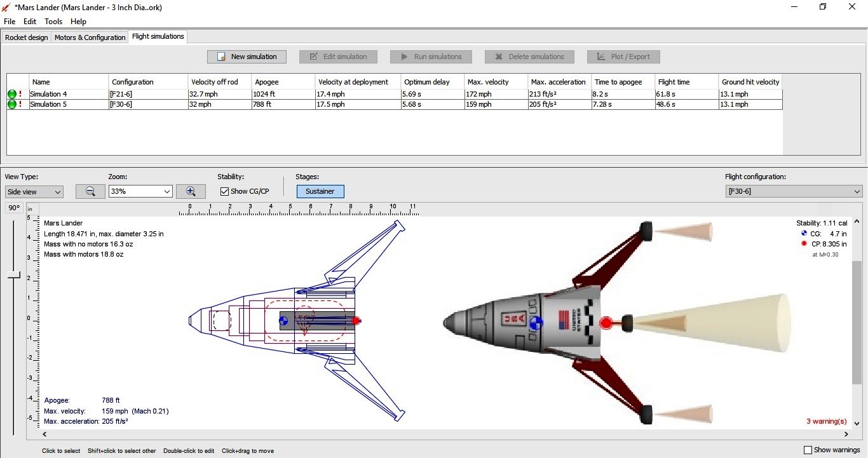
Task: Open the Help menu
Action: point(78,22)
